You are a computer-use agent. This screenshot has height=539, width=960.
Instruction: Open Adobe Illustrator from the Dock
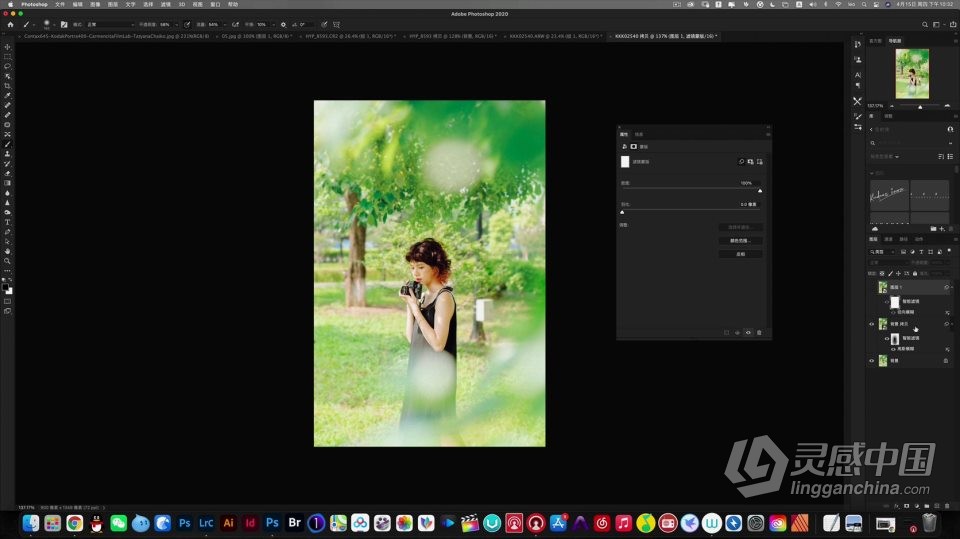click(228, 523)
